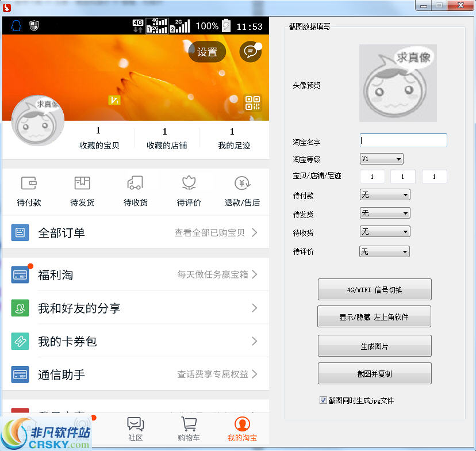Click the 宝贝 count field
Viewport: 476px width, 451px height.
coord(372,177)
